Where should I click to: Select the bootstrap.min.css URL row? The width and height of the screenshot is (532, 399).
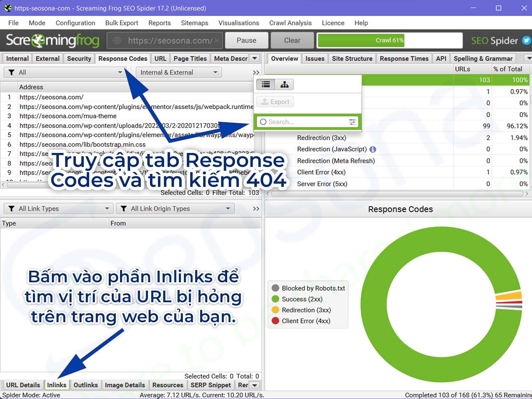point(128,145)
